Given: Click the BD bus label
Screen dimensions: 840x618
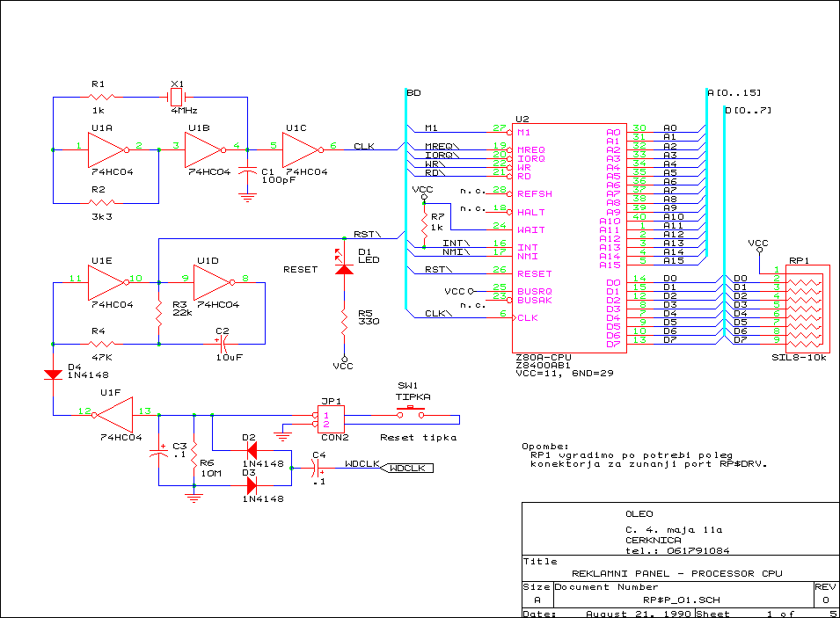Looking at the screenshot, I should pyautogui.click(x=413, y=92).
